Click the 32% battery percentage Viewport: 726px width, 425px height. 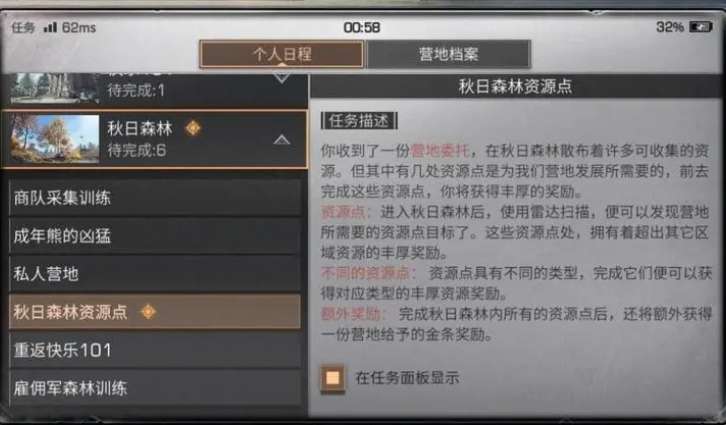click(x=670, y=27)
